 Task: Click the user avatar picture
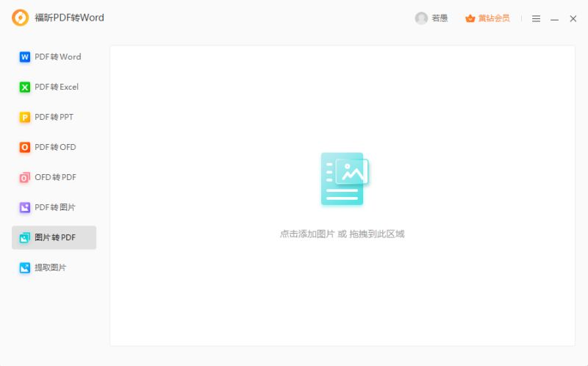point(421,18)
